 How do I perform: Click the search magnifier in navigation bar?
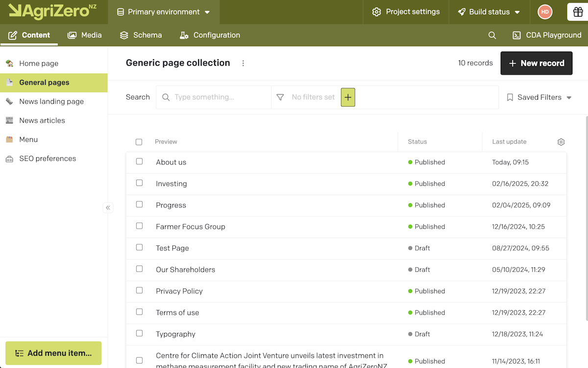(492, 35)
